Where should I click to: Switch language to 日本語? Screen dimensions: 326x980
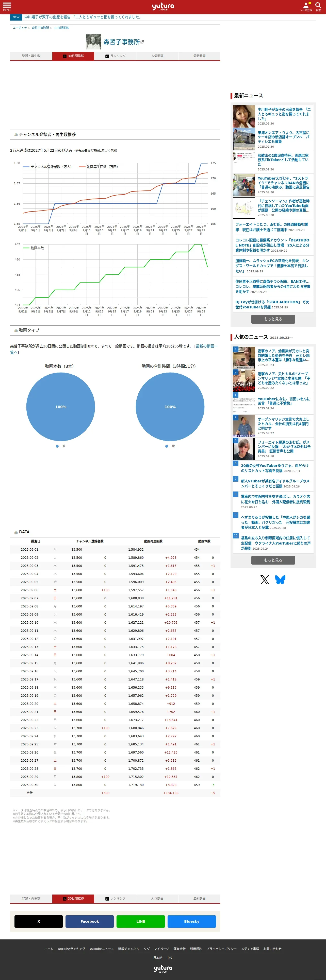click(x=158, y=958)
